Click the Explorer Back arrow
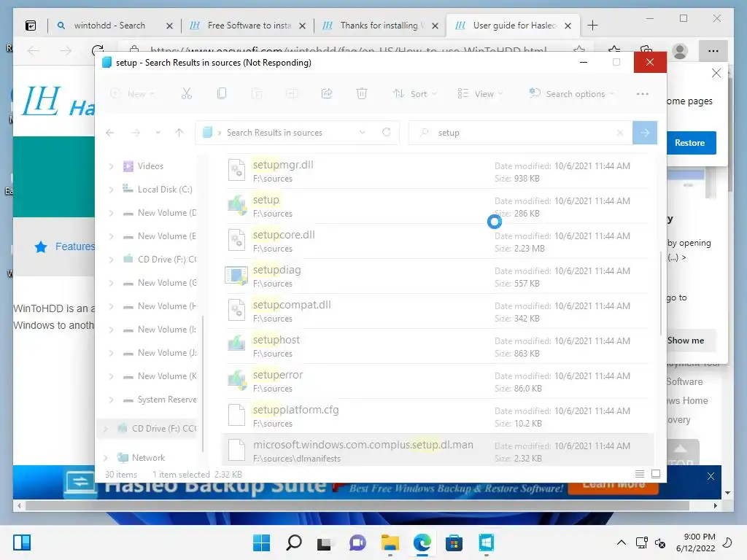747x560 pixels. 110,133
